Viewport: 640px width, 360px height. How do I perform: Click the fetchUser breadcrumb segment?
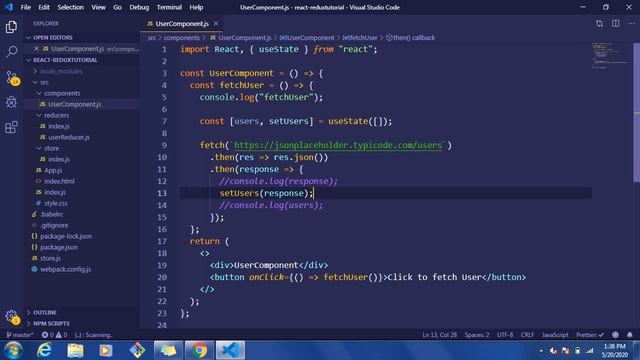tap(360, 38)
